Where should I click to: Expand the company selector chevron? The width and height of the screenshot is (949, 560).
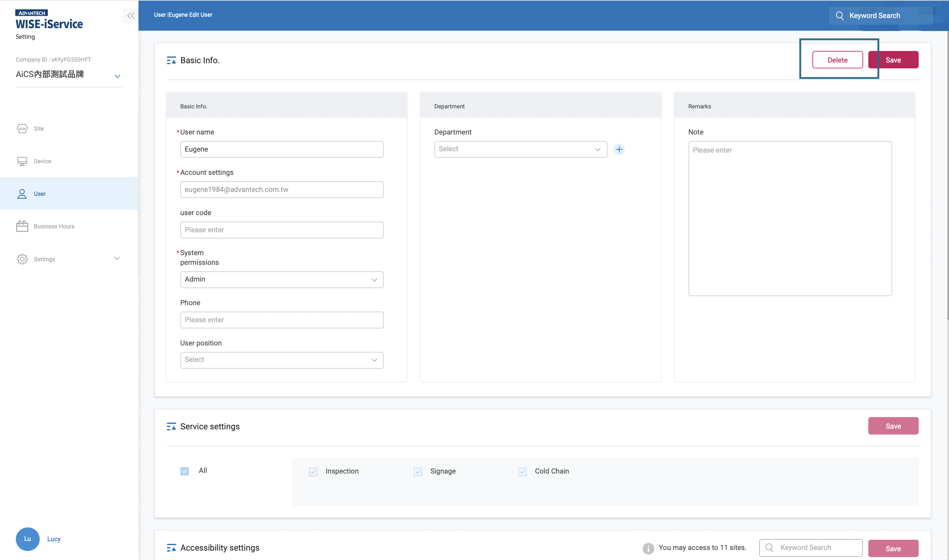tap(117, 76)
